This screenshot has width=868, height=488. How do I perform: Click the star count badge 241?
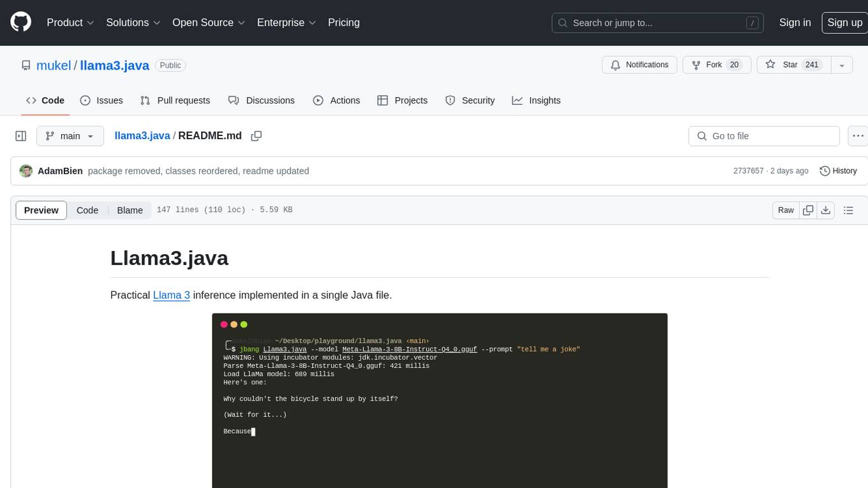812,65
